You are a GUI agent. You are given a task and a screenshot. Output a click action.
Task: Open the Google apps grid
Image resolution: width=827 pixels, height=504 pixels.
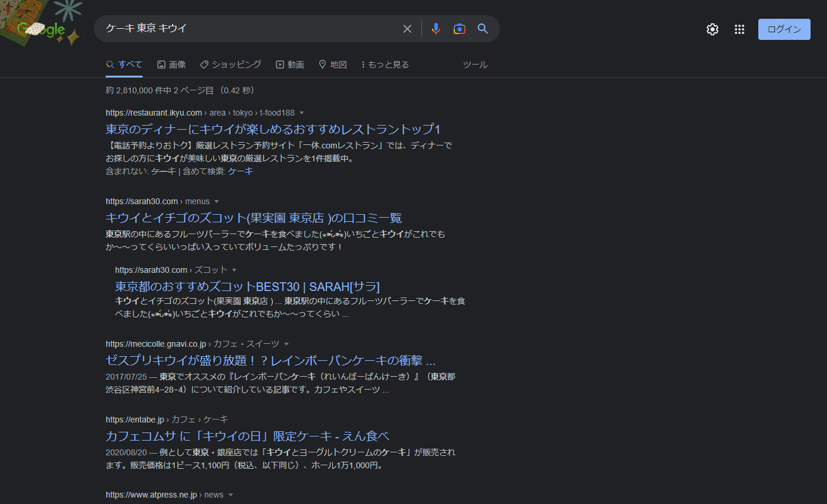pyautogui.click(x=739, y=29)
